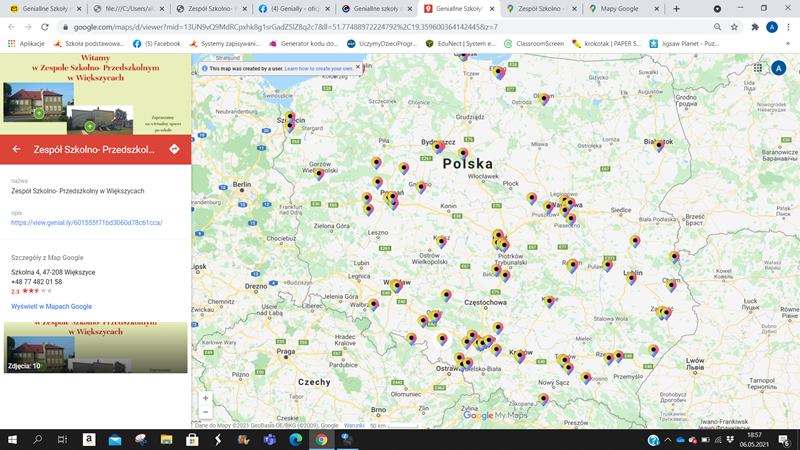The image size is (800, 450).
Task: Open the view.genial.ly link
Action: 86,222
